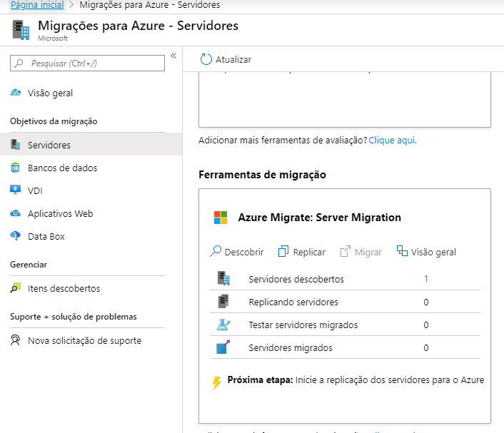Collapse the sidebar with double chevron
This screenshot has height=433, width=504.
click(x=173, y=56)
